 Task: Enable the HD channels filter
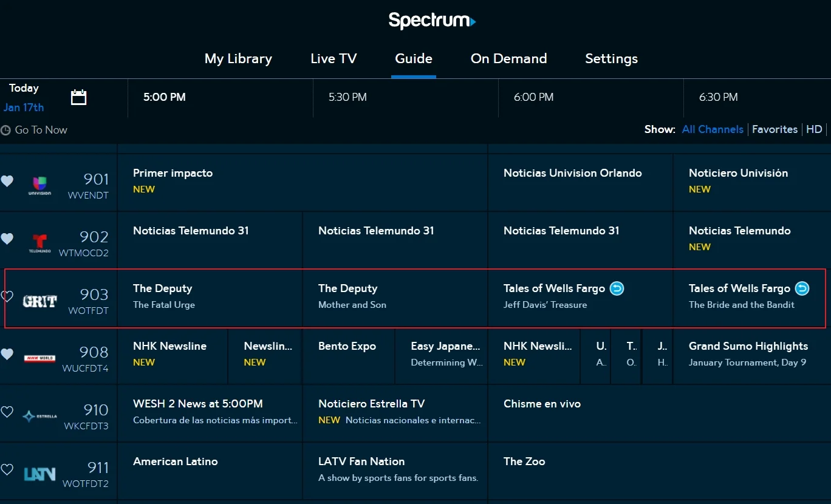pos(814,129)
